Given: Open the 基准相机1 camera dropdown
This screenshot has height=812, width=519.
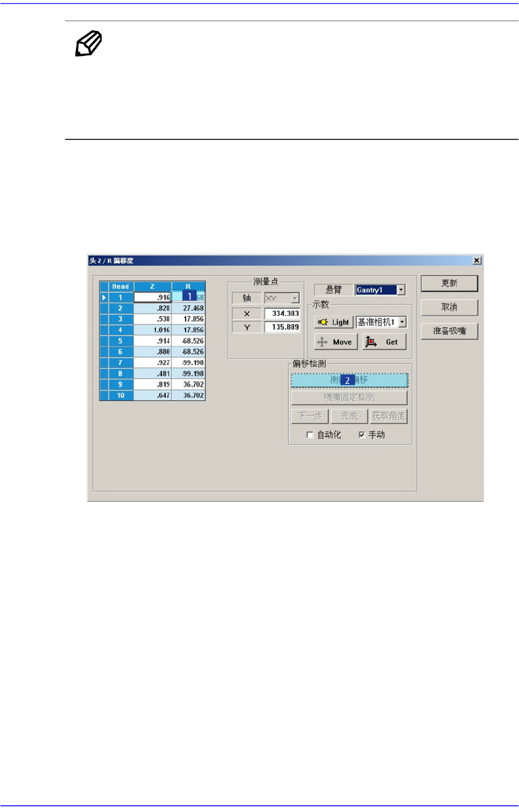Looking at the screenshot, I should click(x=403, y=322).
